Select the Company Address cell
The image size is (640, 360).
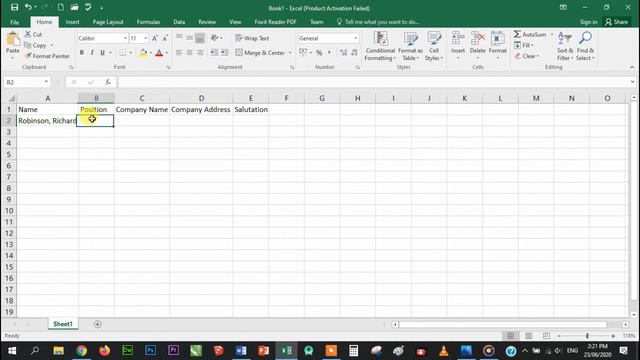[x=201, y=109]
